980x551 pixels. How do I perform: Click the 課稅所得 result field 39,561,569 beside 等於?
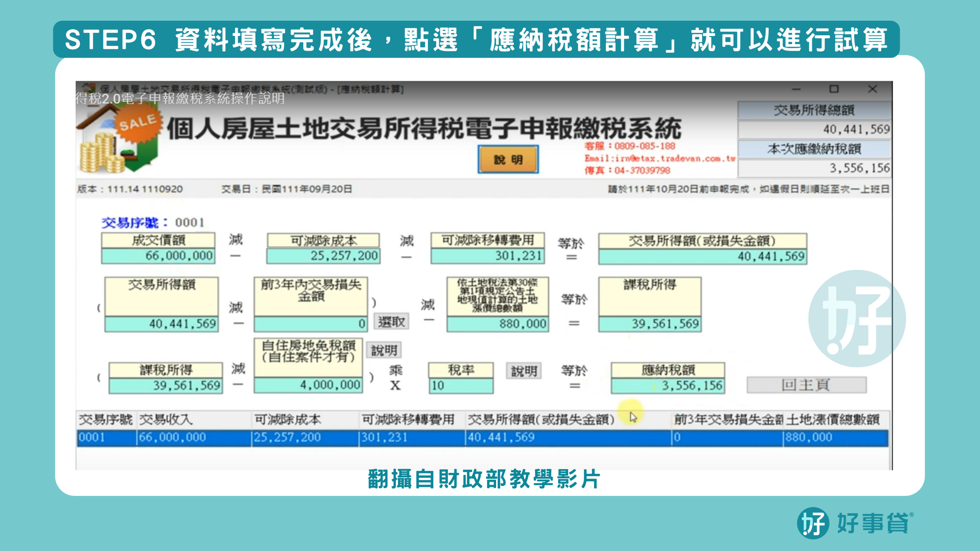pos(650,324)
